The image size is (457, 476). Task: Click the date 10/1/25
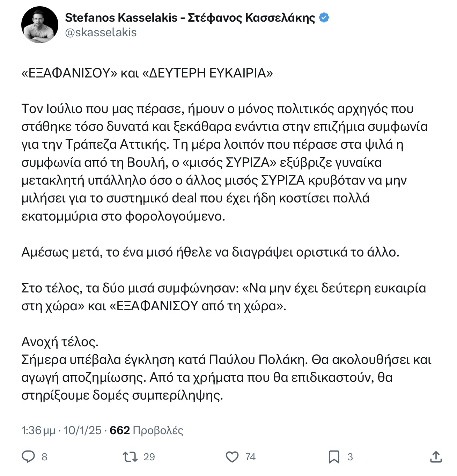pos(82,430)
